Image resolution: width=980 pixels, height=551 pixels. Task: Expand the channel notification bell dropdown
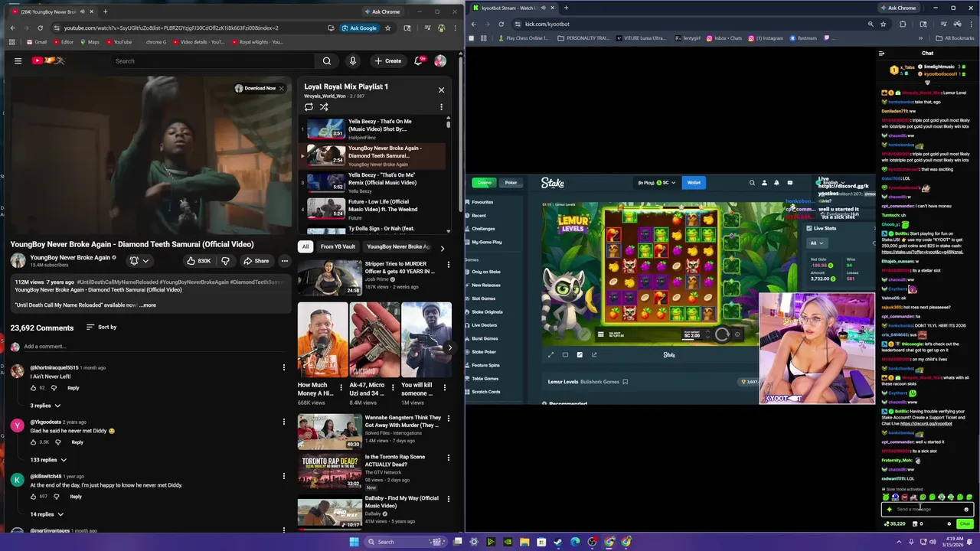[x=139, y=261]
